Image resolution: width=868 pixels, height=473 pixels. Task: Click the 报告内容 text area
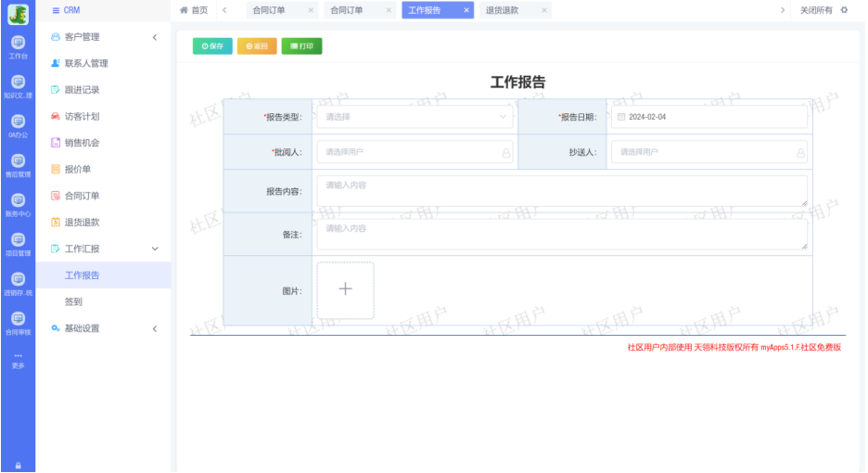click(561, 191)
